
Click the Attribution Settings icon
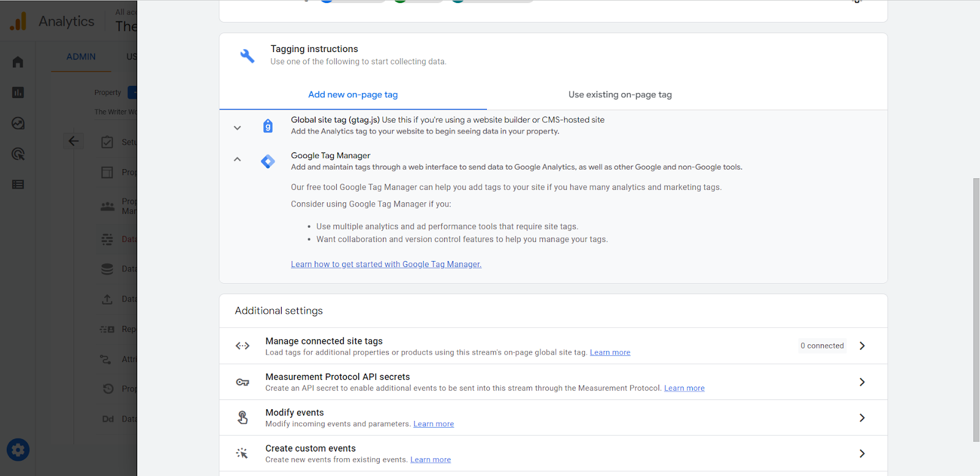106,359
